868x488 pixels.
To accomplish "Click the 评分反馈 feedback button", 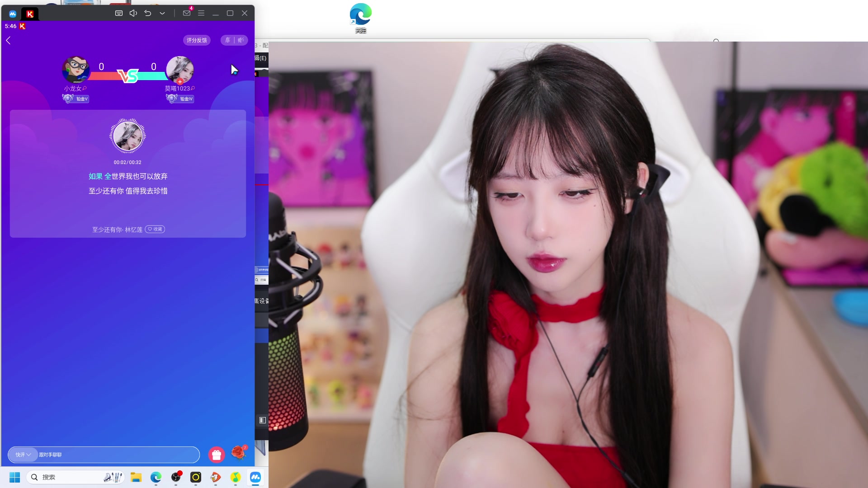I will 197,40.
